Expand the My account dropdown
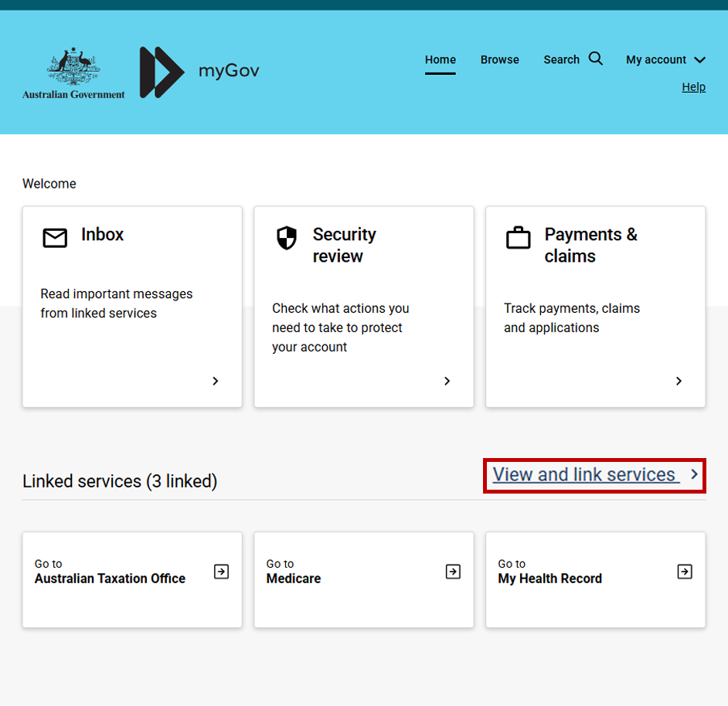Image resolution: width=728 pixels, height=706 pixels. [665, 59]
